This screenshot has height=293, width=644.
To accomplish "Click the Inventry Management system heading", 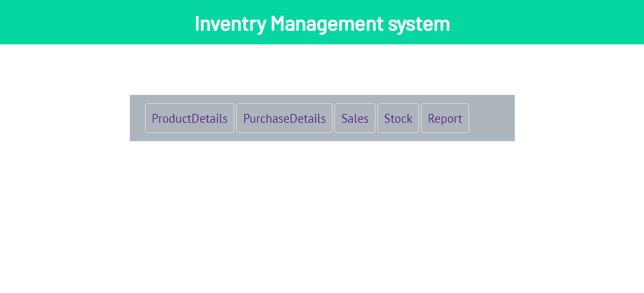I will pos(322,23).
